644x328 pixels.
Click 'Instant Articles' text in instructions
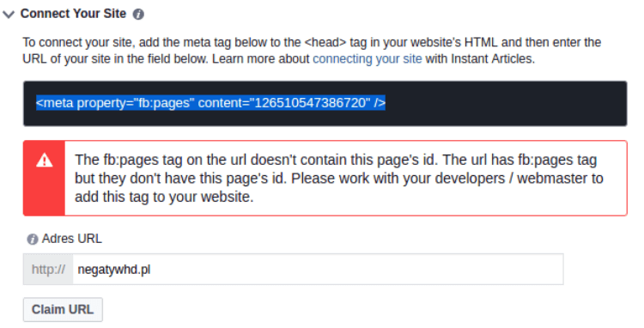pos(493,58)
